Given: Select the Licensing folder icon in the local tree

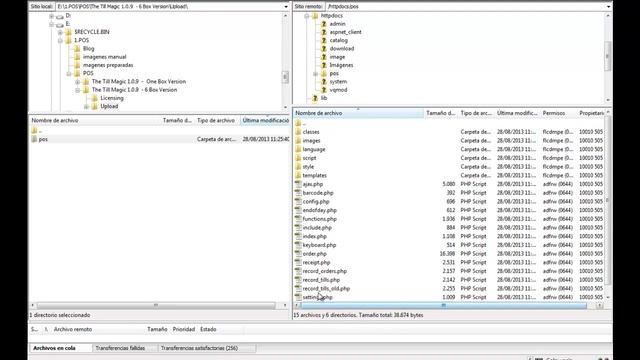Looking at the screenshot, I should (x=95, y=98).
